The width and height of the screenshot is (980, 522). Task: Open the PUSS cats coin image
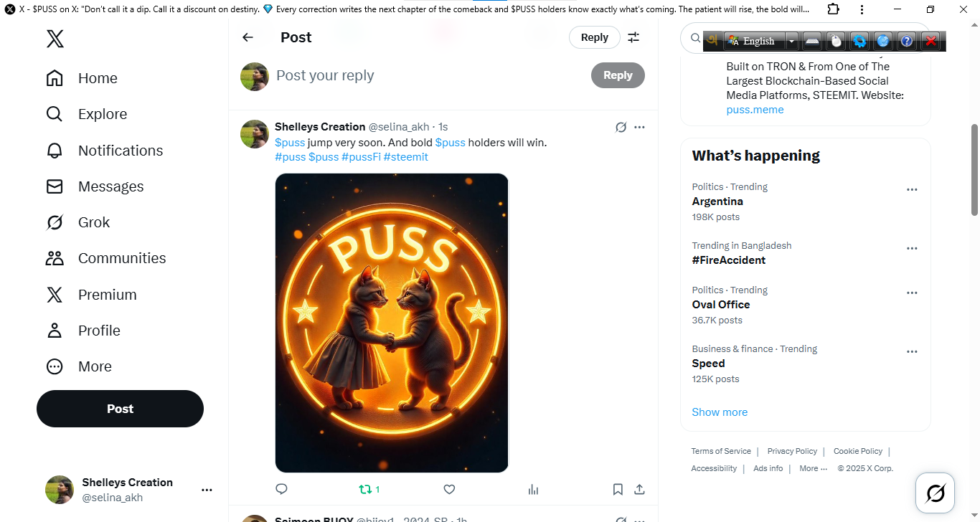point(392,323)
